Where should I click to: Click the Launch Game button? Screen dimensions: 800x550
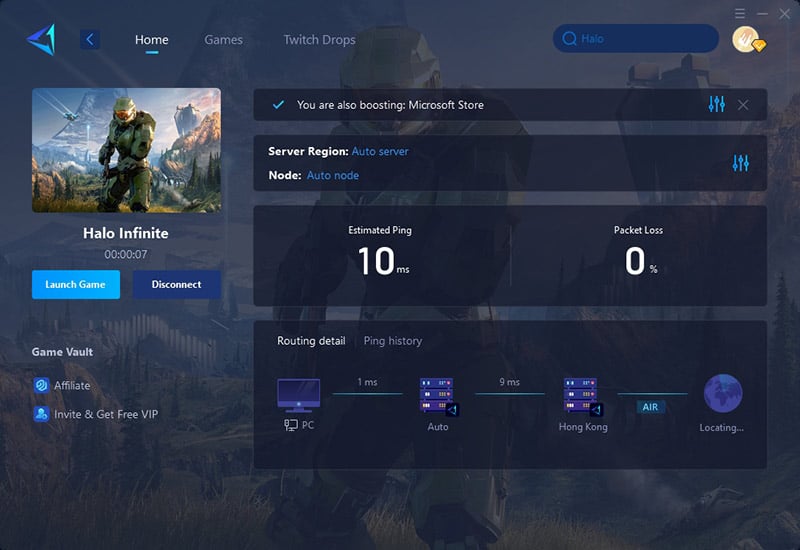[76, 284]
